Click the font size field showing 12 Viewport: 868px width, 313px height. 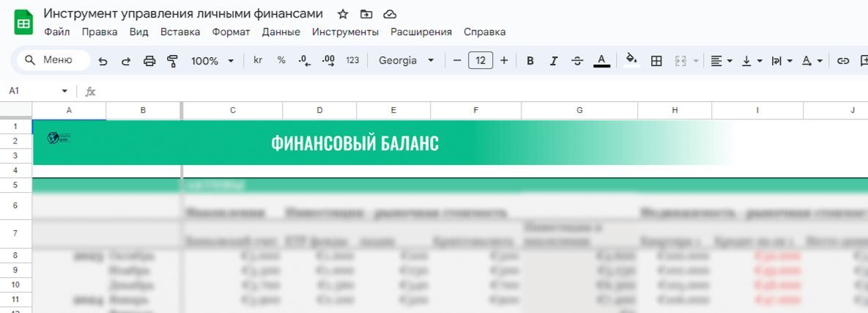coord(481,61)
